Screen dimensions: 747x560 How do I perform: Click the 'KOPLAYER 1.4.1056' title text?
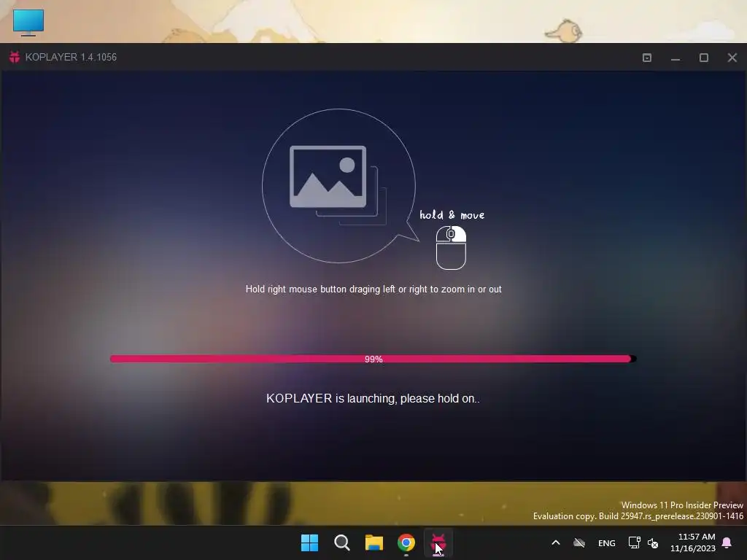point(71,57)
